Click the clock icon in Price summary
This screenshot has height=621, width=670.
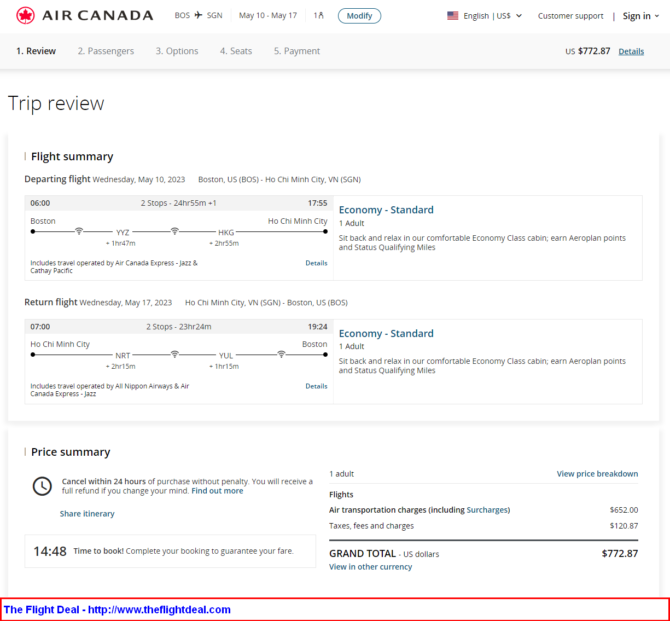[x=42, y=486]
